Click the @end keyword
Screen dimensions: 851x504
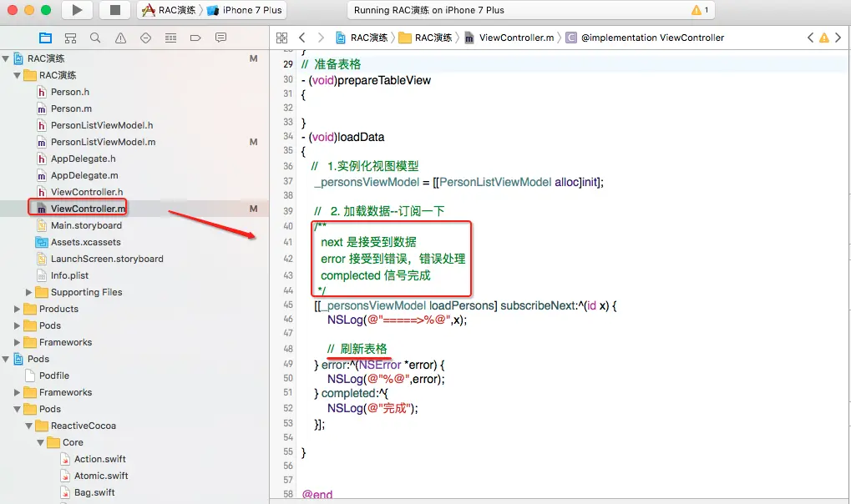pyautogui.click(x=317, y=495)
